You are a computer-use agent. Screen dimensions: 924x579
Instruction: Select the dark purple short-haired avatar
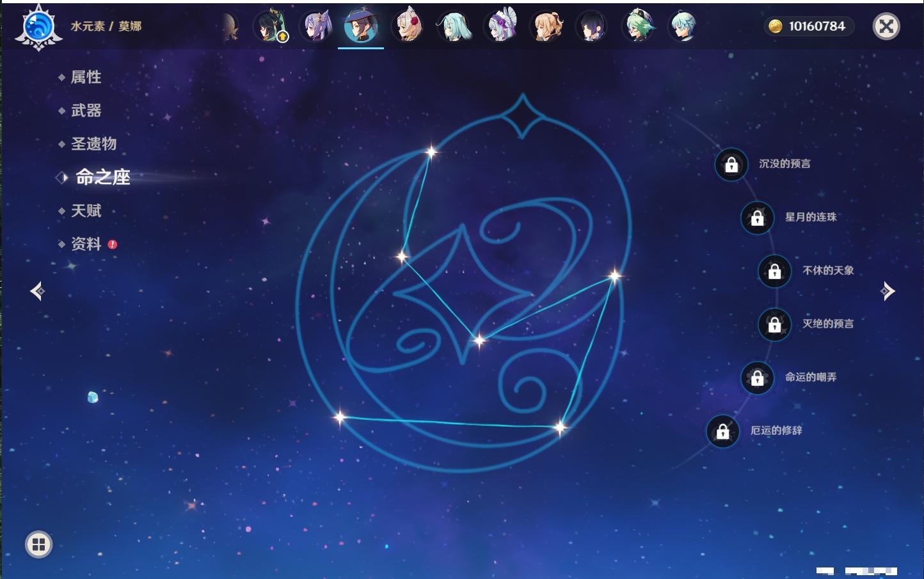point(592,26)
